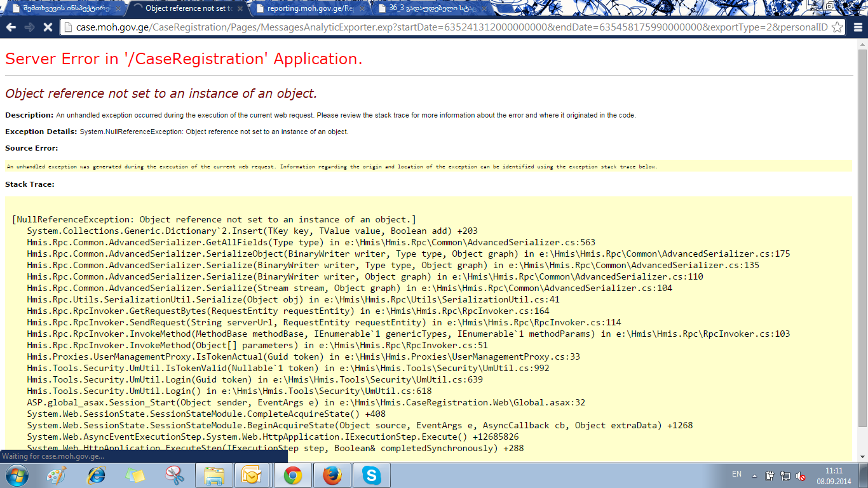868x488 pixels.
Task: Close the first Georgian-titled tab
Action: [117, 8]
